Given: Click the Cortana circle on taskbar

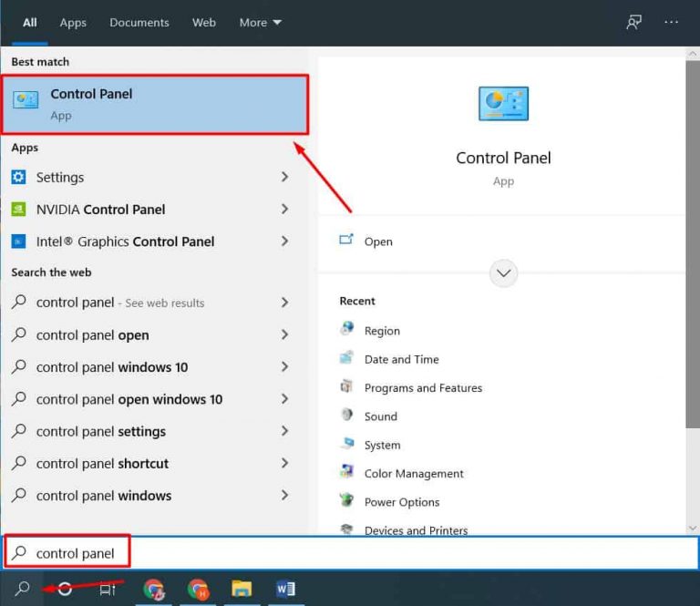Looking at the screenshot, I should 66,589.
